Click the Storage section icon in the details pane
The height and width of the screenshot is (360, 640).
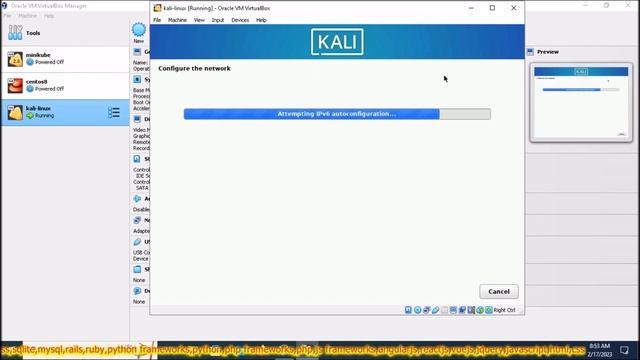coord(137,159)
